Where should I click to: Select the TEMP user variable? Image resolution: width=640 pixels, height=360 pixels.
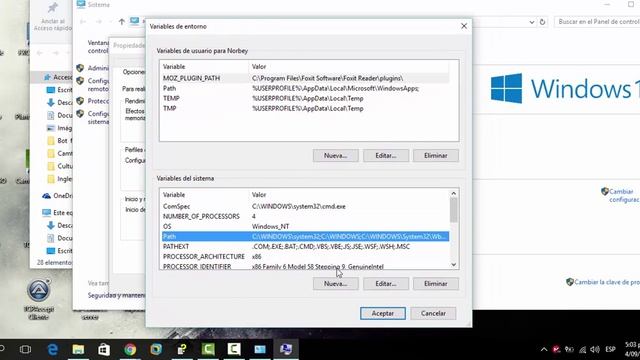[x=305, y=98]
